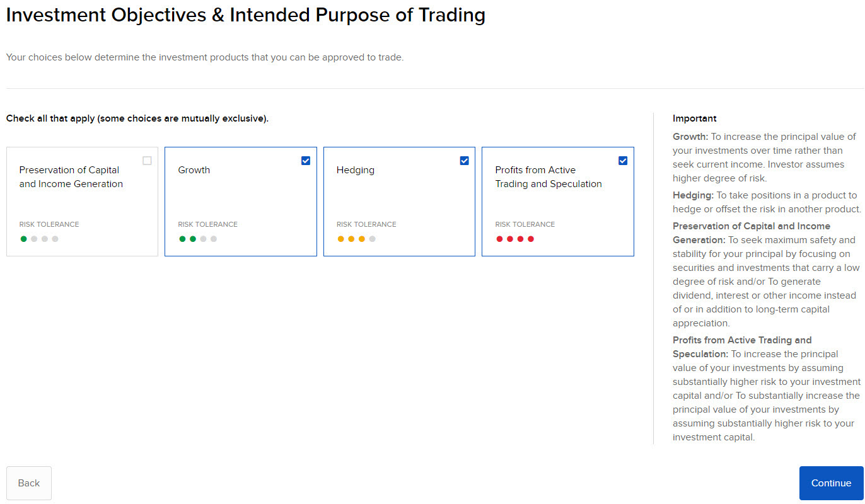Click the Continue button
The width and height of the screenshot is (865, 504).
831,483
